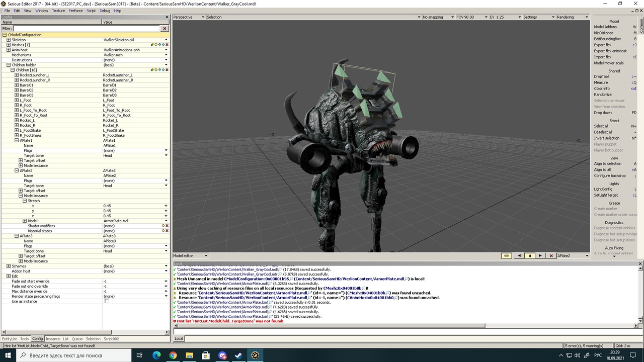Collapse the APlate2 tree node
Screen dimensions: 644x362
[x=17, y=170]
